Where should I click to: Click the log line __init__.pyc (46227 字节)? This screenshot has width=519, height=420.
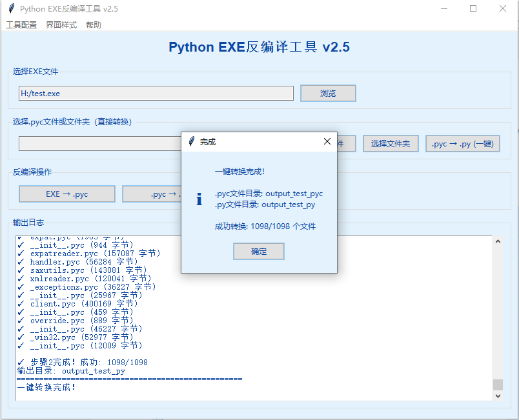coord(80,329)
